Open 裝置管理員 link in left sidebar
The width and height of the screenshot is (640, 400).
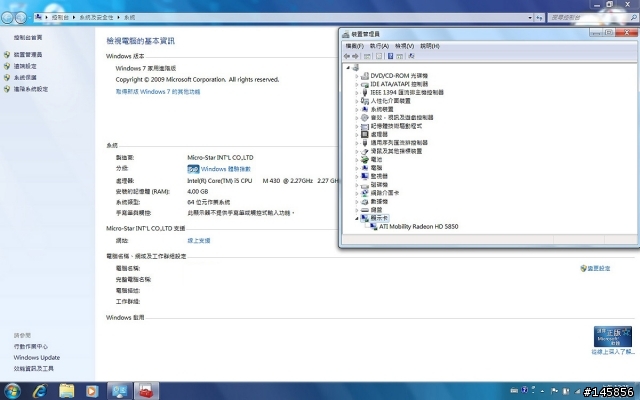coord(28,55)
